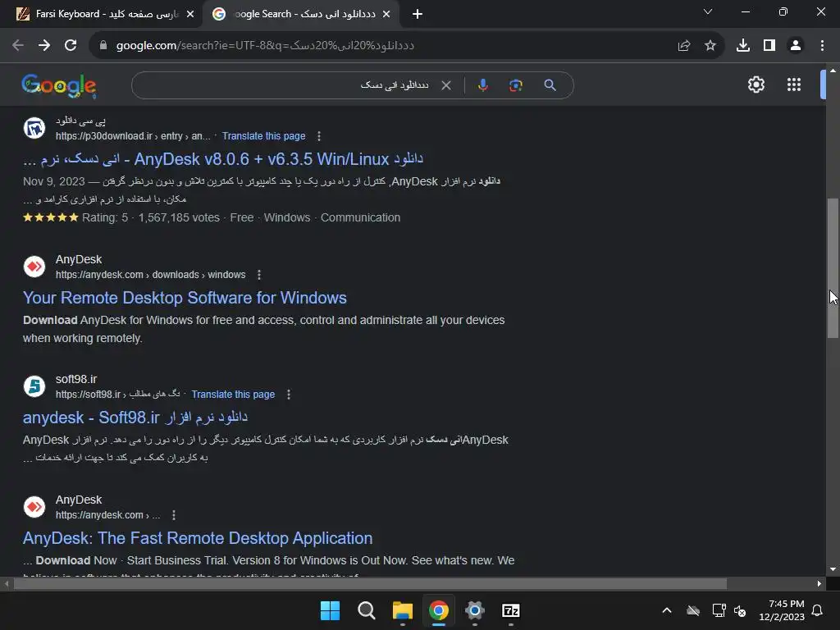Open more options for the anydesk.com homepage result

pos(174,515)
